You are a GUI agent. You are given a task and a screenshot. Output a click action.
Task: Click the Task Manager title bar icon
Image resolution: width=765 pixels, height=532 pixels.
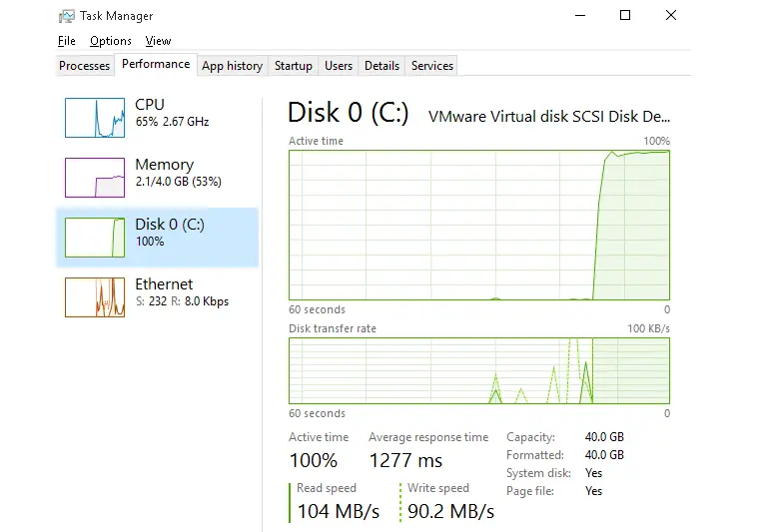pos(66,16)
